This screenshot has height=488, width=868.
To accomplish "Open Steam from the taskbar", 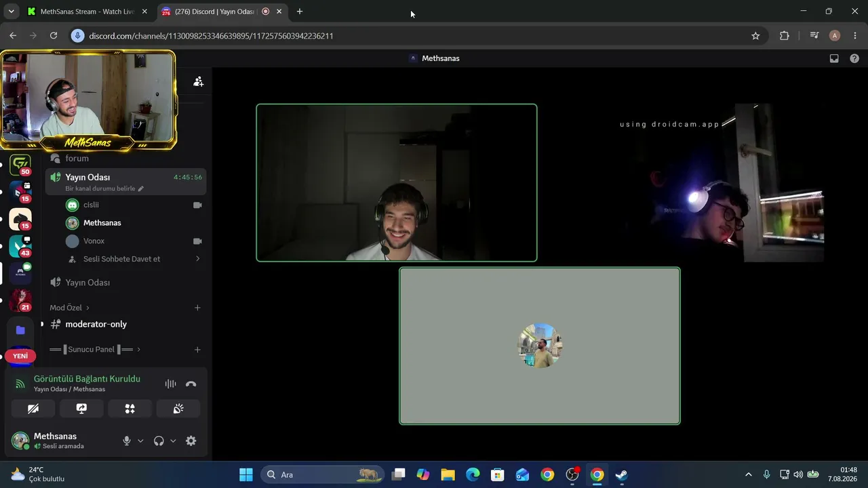I will tap(621, 474).
